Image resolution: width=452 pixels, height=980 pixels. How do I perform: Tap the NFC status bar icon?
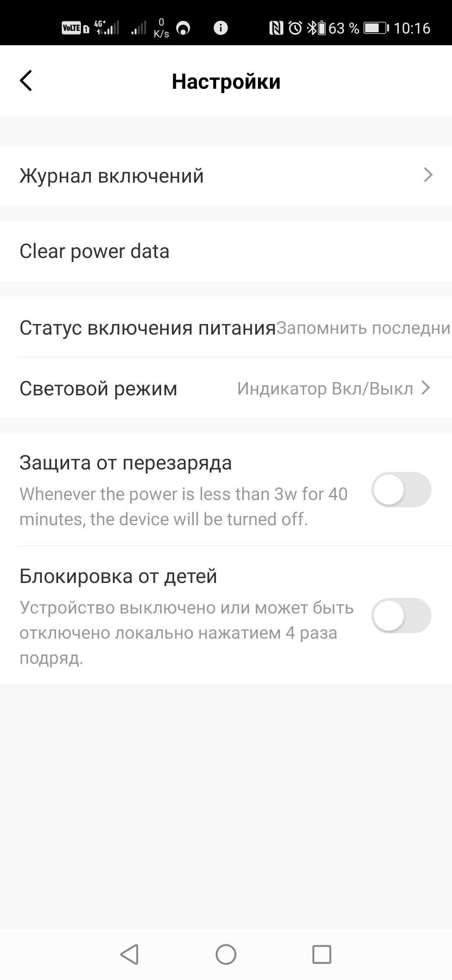tap(276, 28)
